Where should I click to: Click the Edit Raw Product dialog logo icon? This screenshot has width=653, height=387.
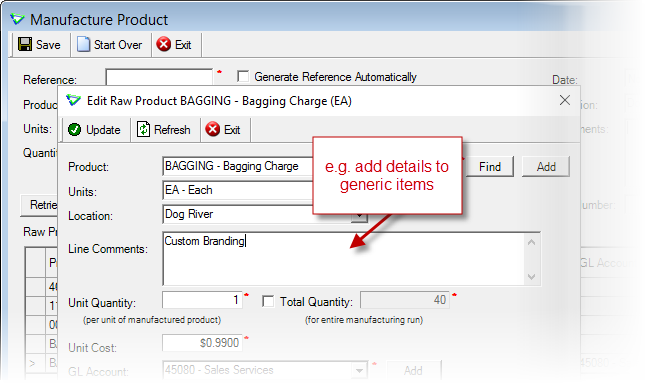[x=73, y=100]
